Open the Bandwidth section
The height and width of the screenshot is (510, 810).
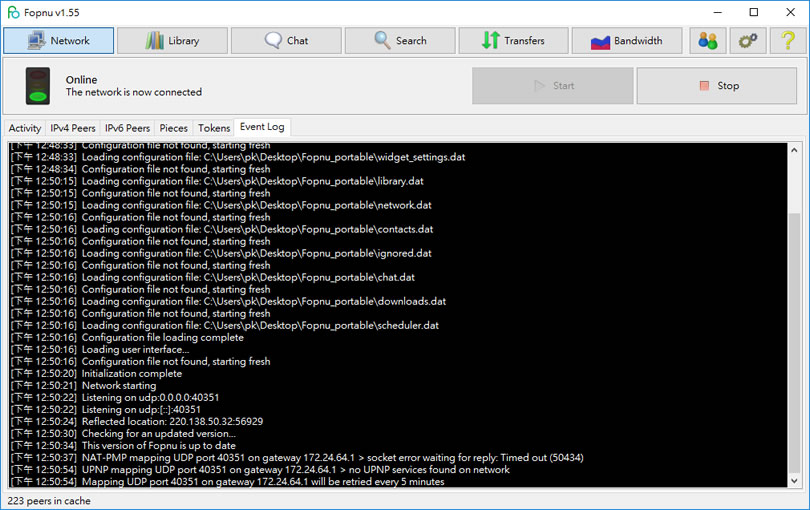[x=627, y=40]
